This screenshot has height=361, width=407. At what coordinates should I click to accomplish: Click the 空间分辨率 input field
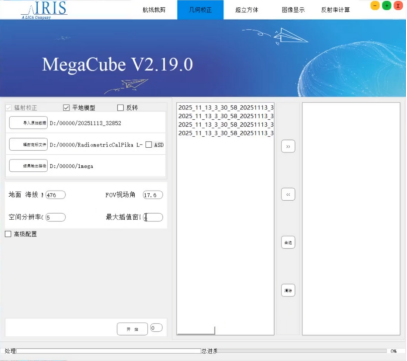point(55,217)
